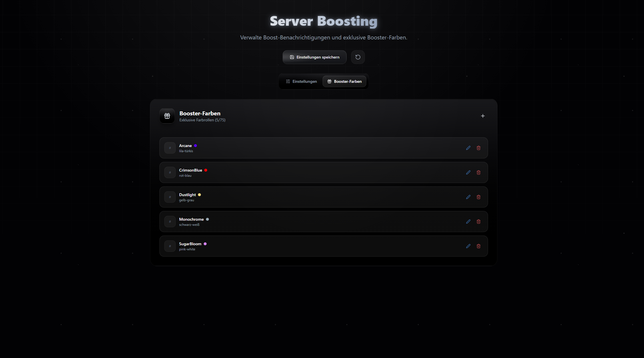This screenshot has width=644, height=358.
Task: Click the purple color dot next to Arcane
Action: coord(195,146)
